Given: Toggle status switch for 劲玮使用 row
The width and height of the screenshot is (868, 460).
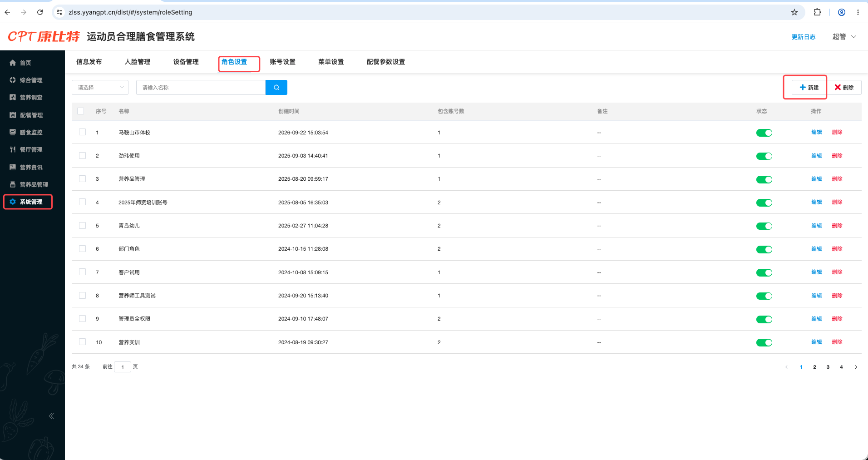Looking at the screenshot, I should [764, 156].
